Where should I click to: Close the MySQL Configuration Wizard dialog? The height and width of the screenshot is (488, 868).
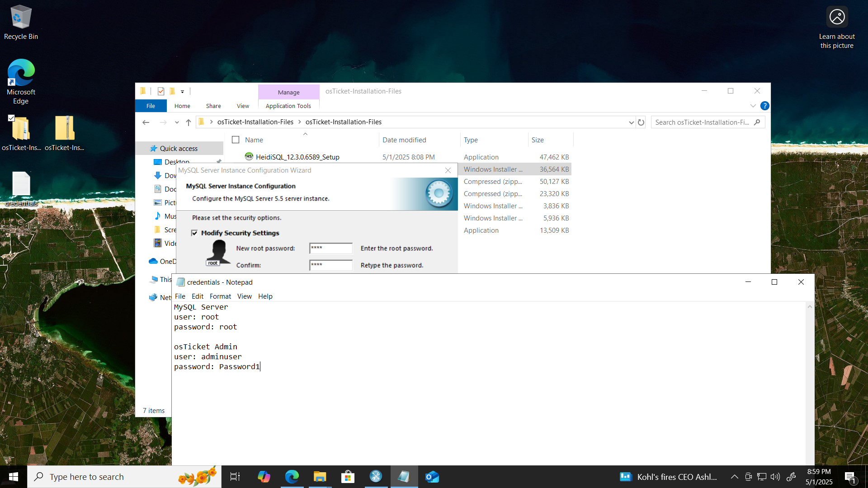pyautogui.click(x=448, y=170)
